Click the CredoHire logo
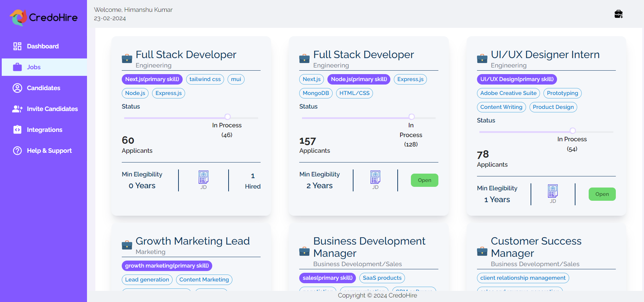Image resolution: width=644 pixels, height=302 pixels. 44,17
